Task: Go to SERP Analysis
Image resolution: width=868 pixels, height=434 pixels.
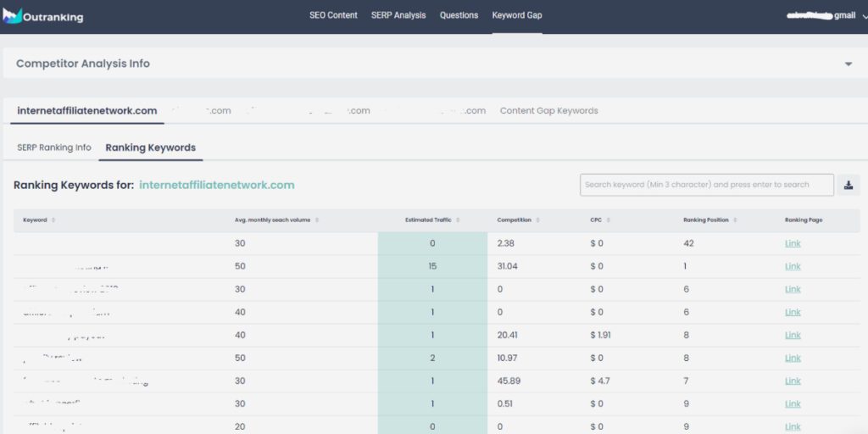Action: (x=398, y=15)
